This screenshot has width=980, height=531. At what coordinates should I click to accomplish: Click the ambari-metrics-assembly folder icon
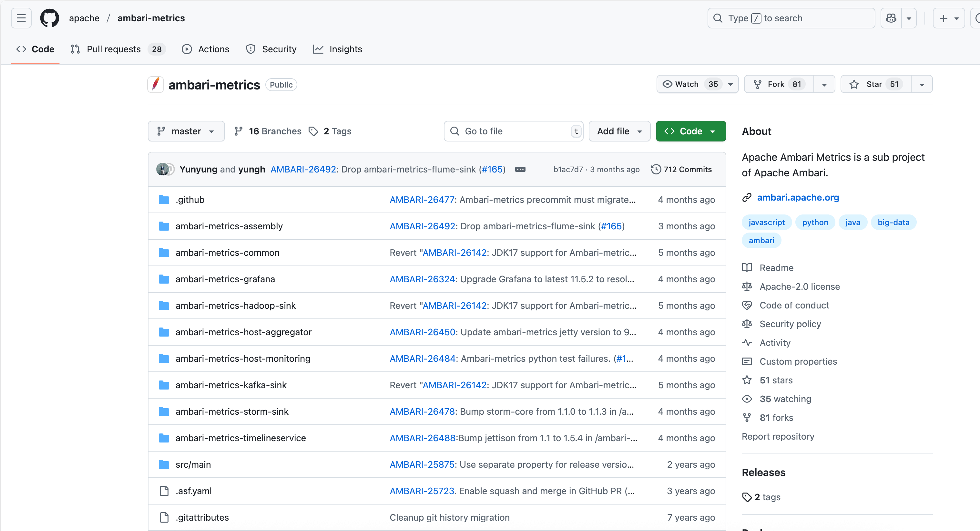(x=164, y=226)
